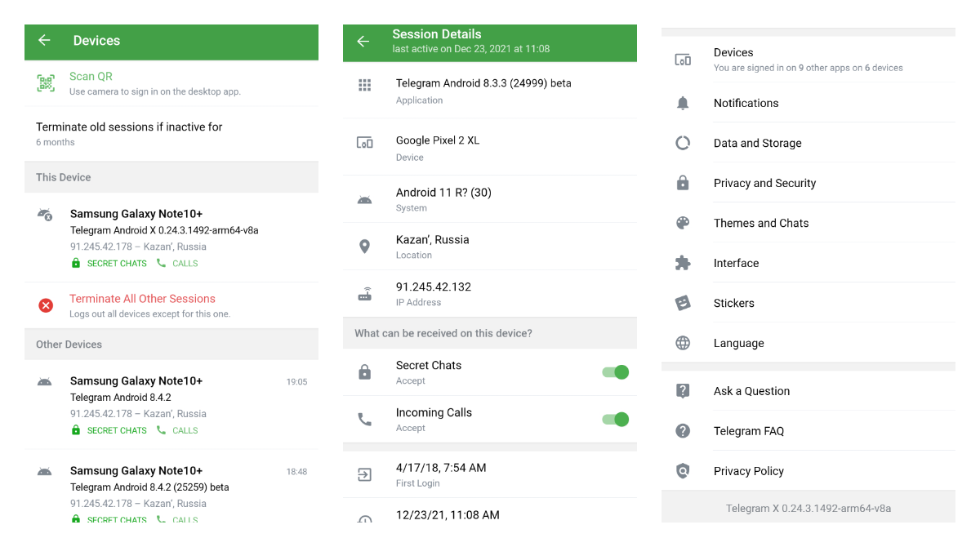Open Privacy Policy

click(808, 471)
